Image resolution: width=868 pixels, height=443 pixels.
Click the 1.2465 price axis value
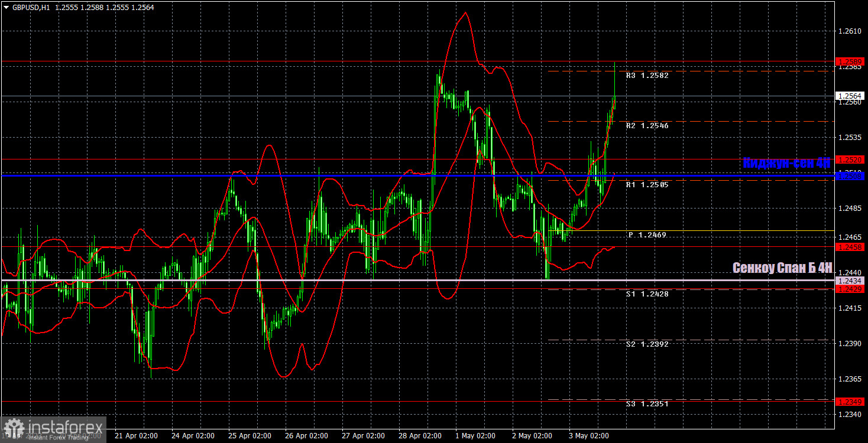tap(850, 237)
